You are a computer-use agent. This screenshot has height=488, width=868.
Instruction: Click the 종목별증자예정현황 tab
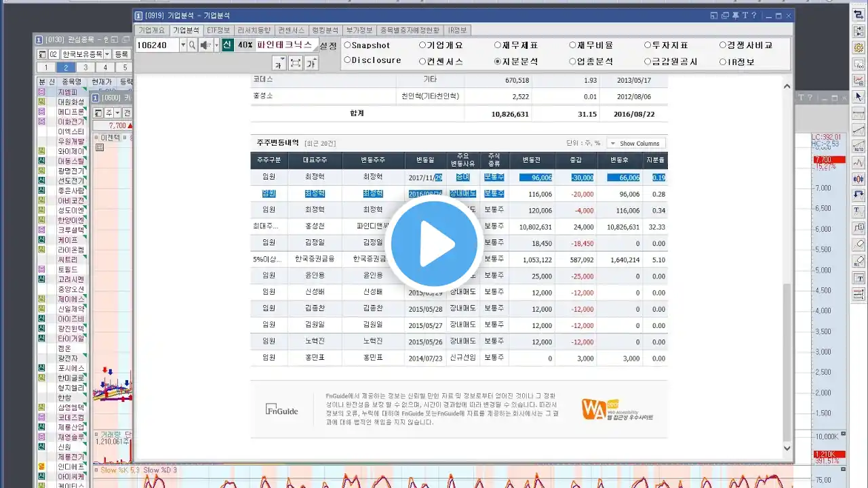tap(410, 30)
